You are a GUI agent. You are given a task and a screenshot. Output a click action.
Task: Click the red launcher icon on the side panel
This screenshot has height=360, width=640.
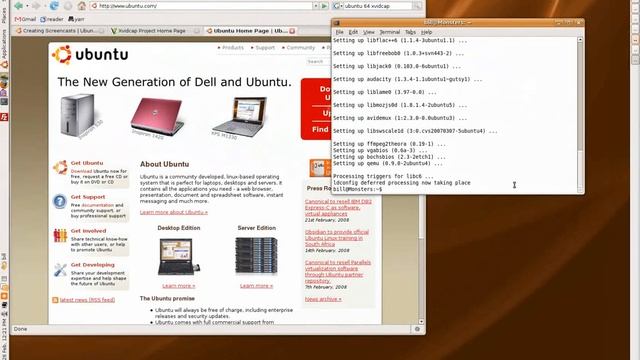coord(4,117)
